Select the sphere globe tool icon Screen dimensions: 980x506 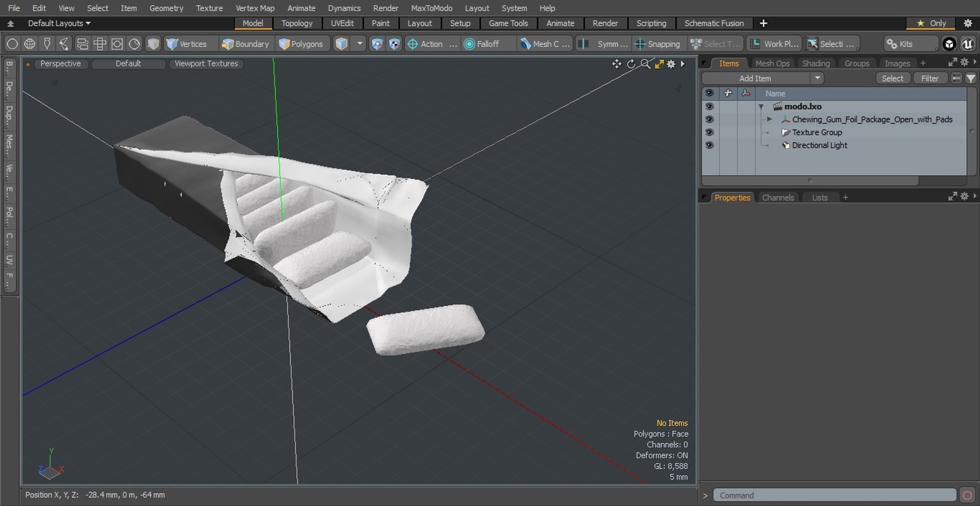click(30, 44)
